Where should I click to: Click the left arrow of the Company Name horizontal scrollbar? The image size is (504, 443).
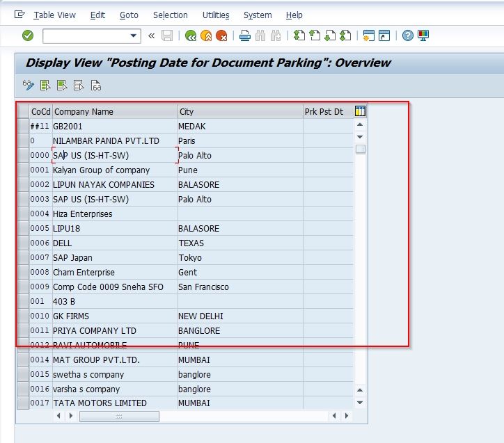58,416
